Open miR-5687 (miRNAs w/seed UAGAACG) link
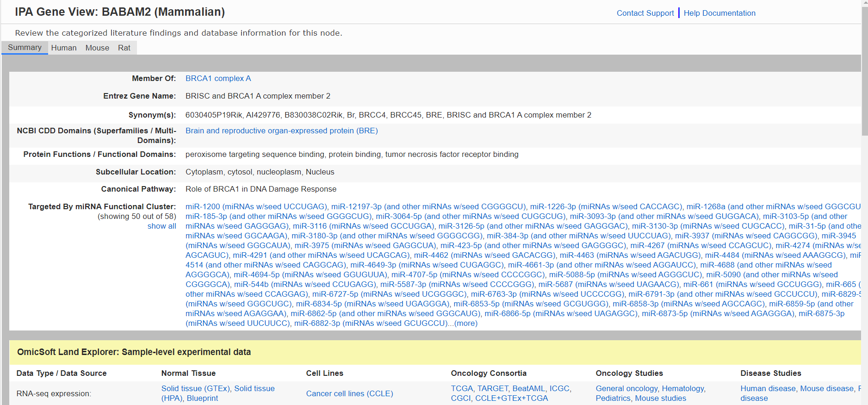Viewport: 868px width, 405px height. [608, 284]
